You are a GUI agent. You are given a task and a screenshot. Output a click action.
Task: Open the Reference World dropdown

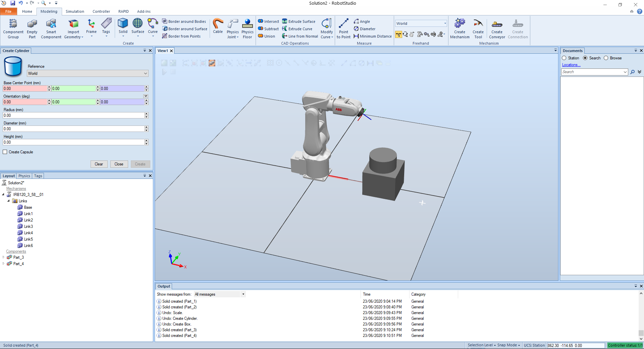coord(88,73)
